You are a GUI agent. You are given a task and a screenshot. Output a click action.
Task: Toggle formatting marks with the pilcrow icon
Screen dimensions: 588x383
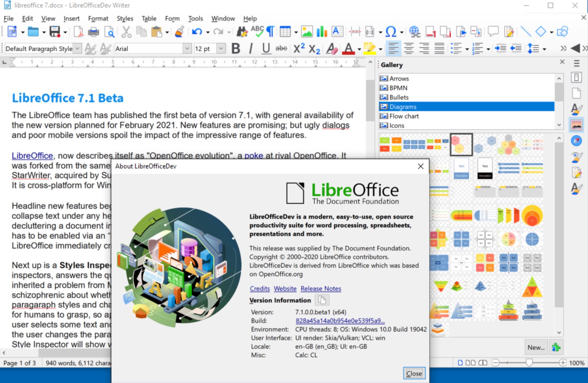click(270, 31)
